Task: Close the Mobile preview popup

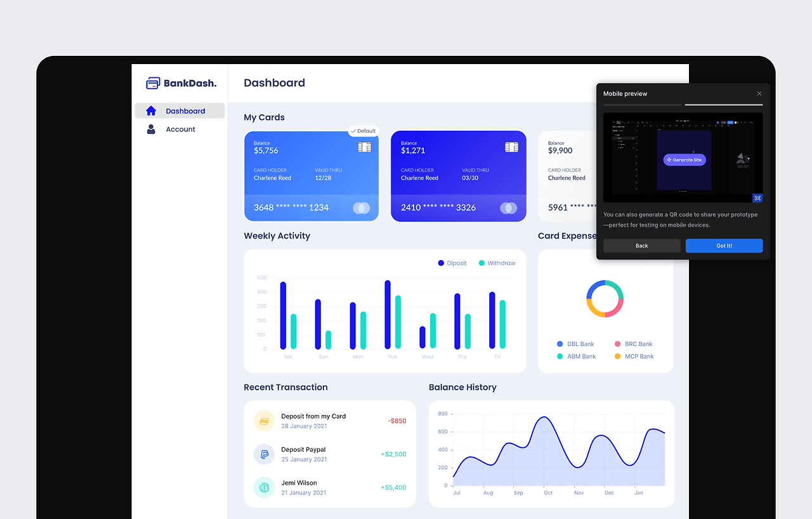Action: coord(759,94)
